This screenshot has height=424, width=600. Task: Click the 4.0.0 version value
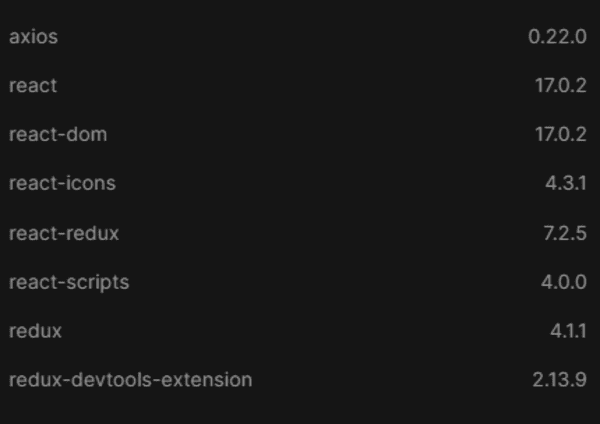coord(564,282)
